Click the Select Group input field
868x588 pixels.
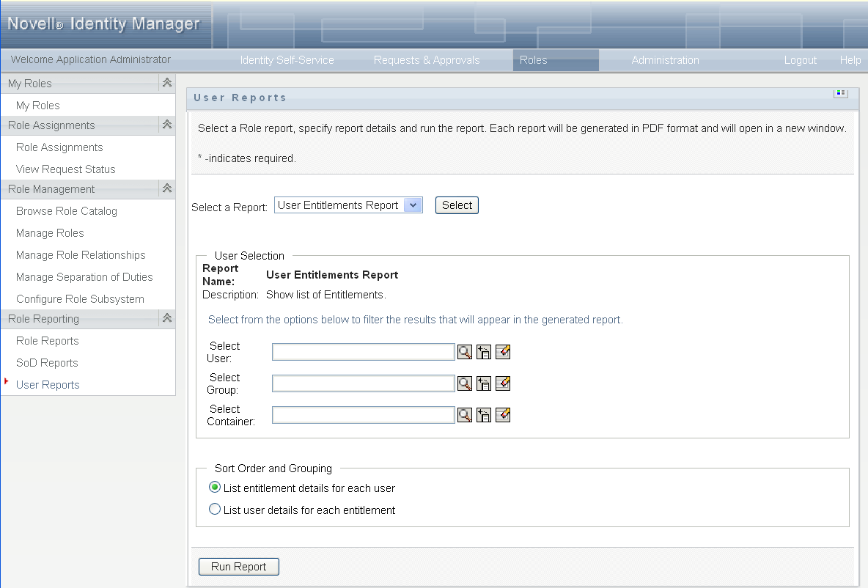click(364, 383)
